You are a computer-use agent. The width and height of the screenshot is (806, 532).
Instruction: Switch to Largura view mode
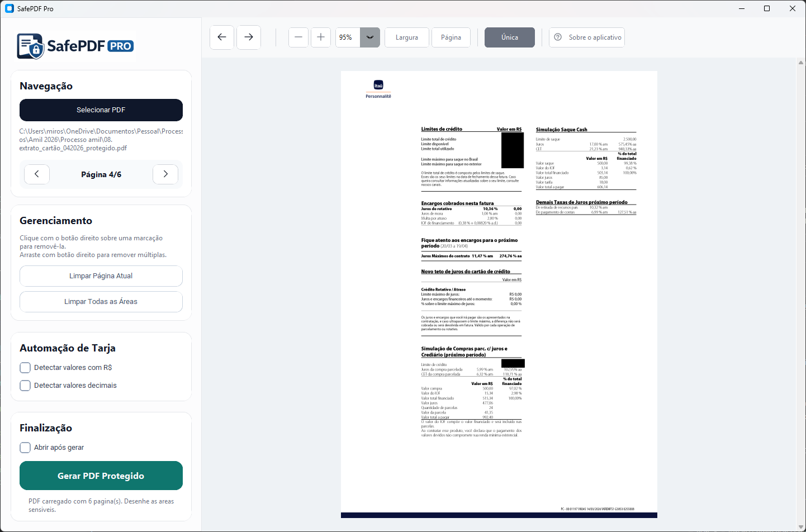click(406, 37)
